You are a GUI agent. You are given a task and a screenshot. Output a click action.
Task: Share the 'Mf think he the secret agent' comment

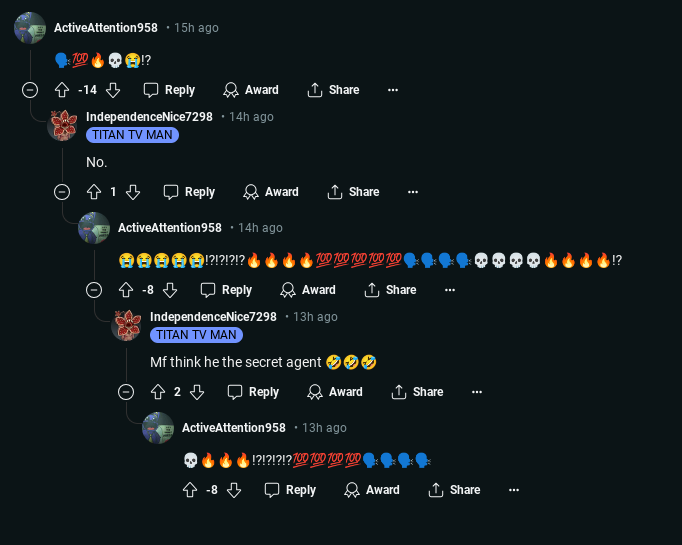(417, 392)
